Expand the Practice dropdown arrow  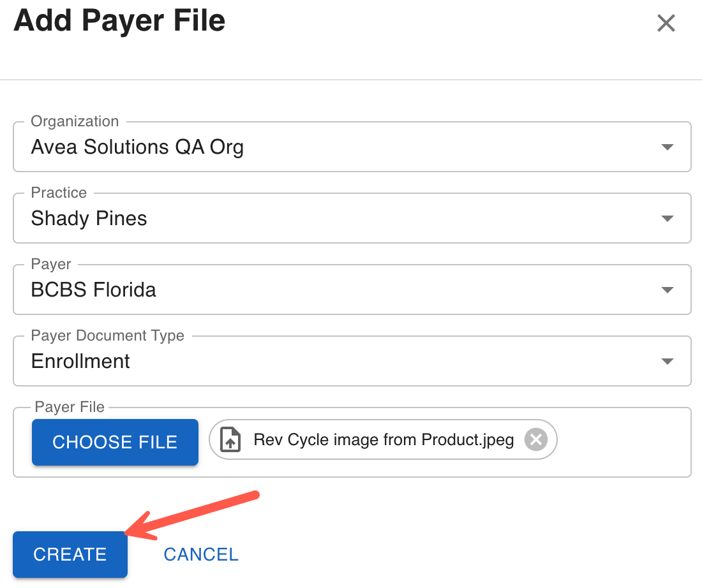click(667, 218)
